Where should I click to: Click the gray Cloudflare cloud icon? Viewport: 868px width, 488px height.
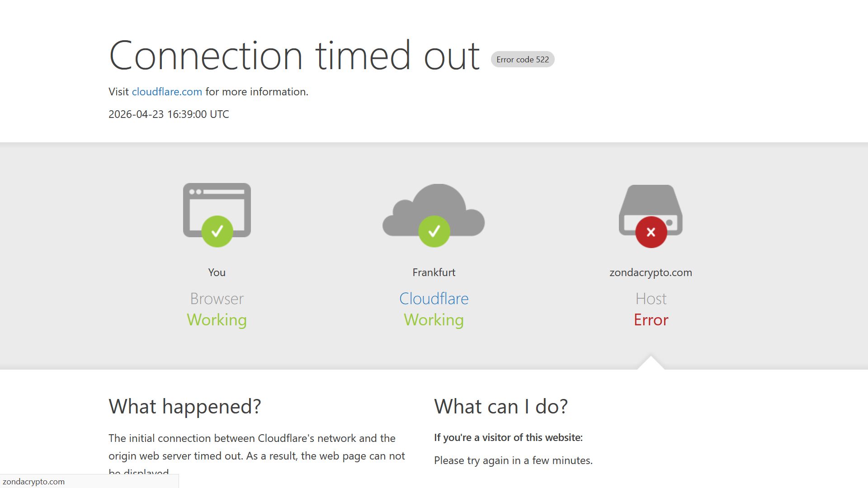[434, 206]
